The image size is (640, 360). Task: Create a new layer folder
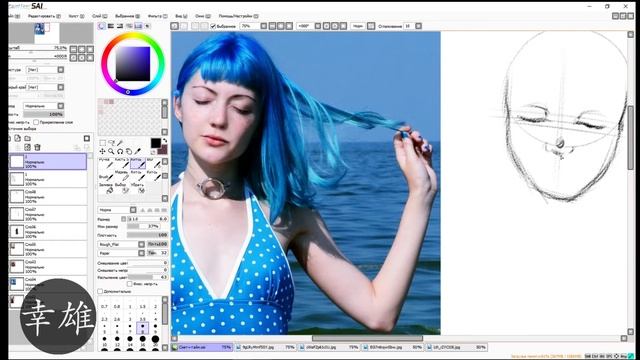click(x=27, y=138)
